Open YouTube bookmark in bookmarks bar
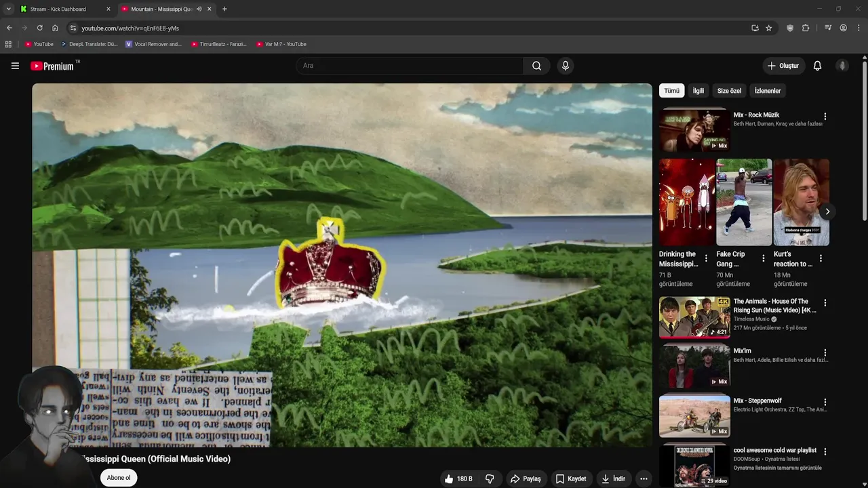Image resolution: width=868 pixels, height=488 pixels. click(x=39, y=44)
